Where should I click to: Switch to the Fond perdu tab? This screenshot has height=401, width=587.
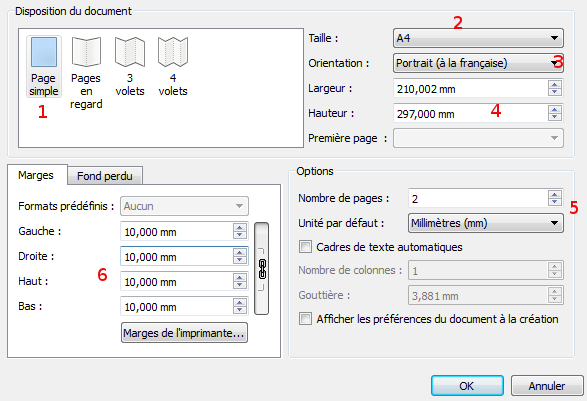(x=105, y=176)
